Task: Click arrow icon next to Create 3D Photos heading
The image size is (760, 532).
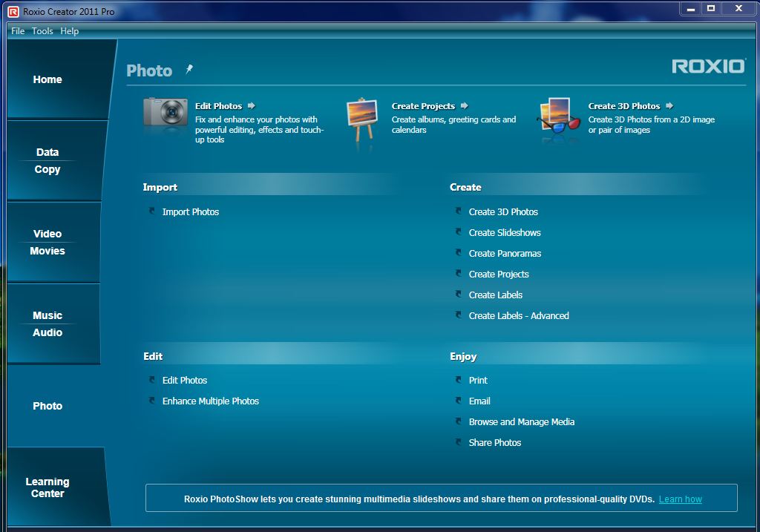Action: click(669, 105)
